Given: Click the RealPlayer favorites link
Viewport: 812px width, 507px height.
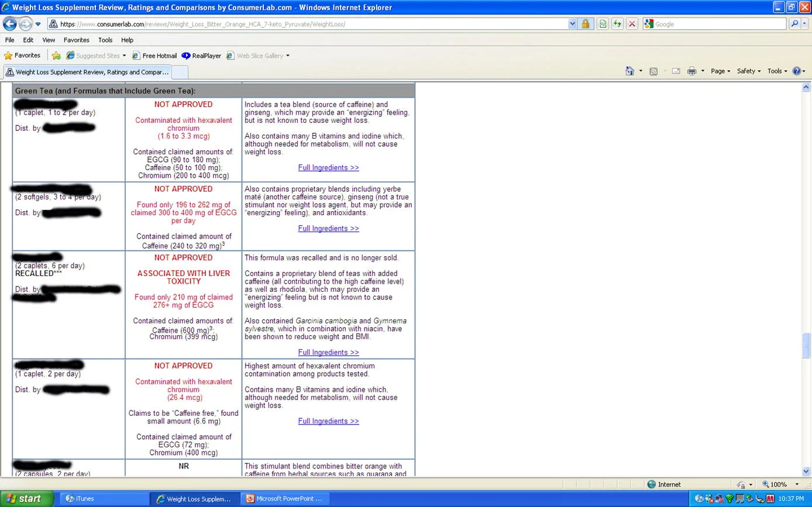Looking at the screenshot, I should [x=201, y=56].
